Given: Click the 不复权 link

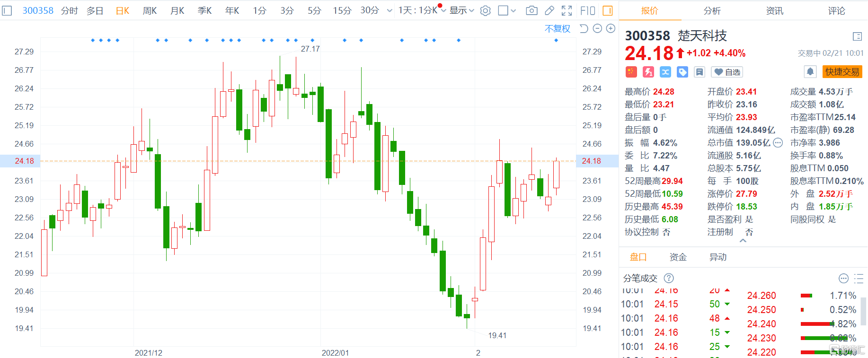Looking at the screenshot, I should (x=557, y=29).
